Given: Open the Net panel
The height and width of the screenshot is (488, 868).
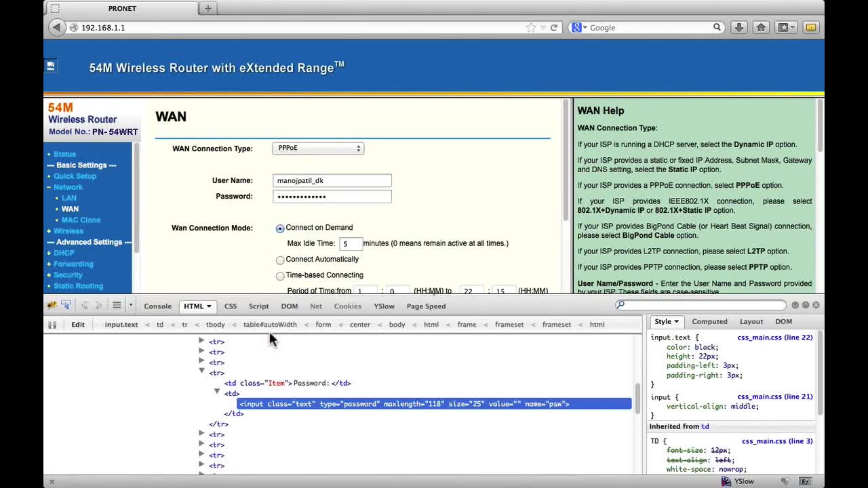Looking at the screenshot, I should (x=316, y=306).
